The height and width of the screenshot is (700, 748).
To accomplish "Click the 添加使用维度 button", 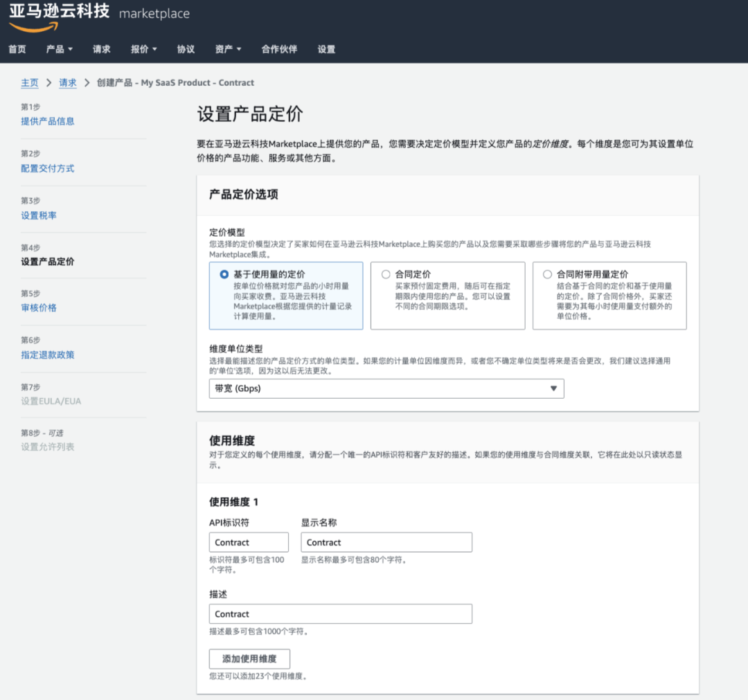I will [249, 658].
